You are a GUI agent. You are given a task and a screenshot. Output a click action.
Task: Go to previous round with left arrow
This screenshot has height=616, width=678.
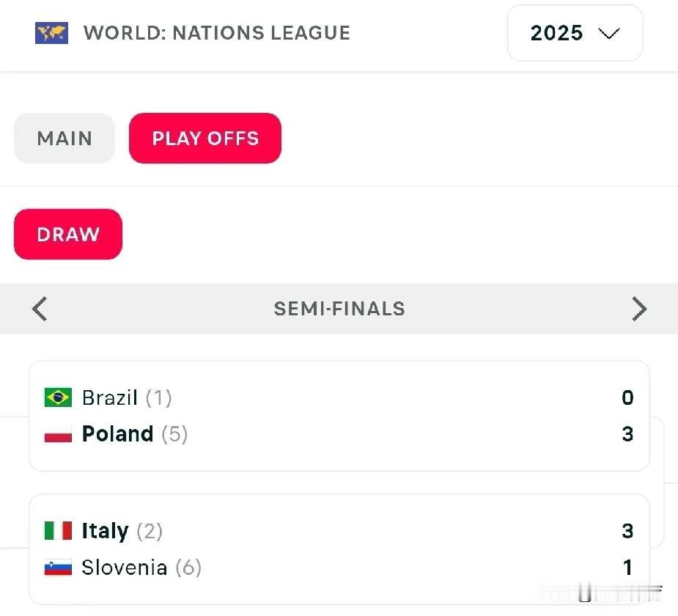pos(40,309)
